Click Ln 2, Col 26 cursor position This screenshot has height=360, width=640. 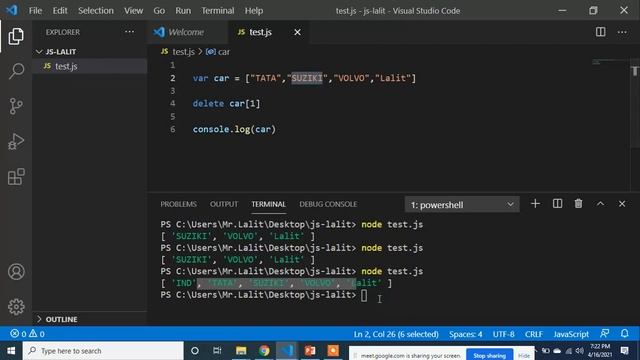tap(396, 334)
